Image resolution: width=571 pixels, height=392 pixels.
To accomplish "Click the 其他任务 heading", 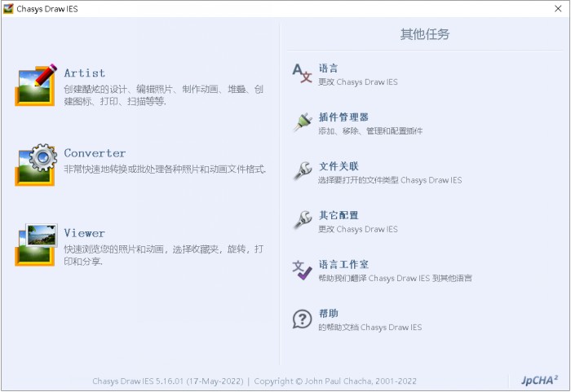I will pyautogui.click(x=425, y=34).
